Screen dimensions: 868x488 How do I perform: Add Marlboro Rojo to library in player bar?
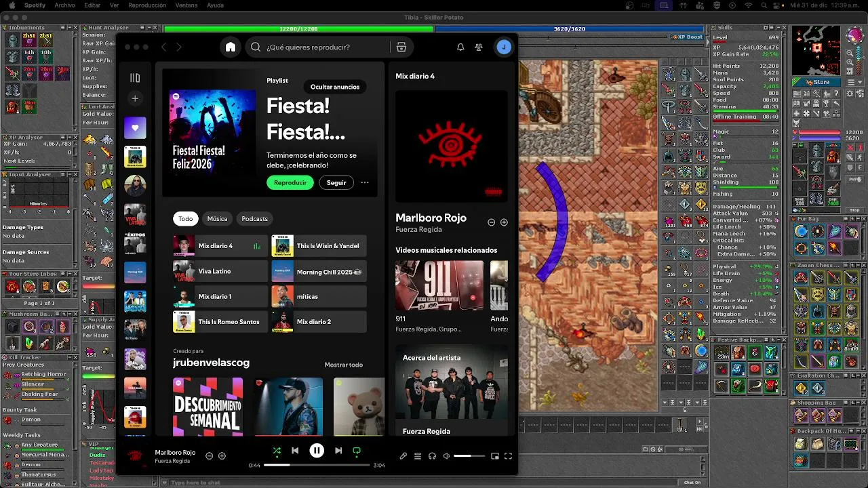click(x=222, y=456)
